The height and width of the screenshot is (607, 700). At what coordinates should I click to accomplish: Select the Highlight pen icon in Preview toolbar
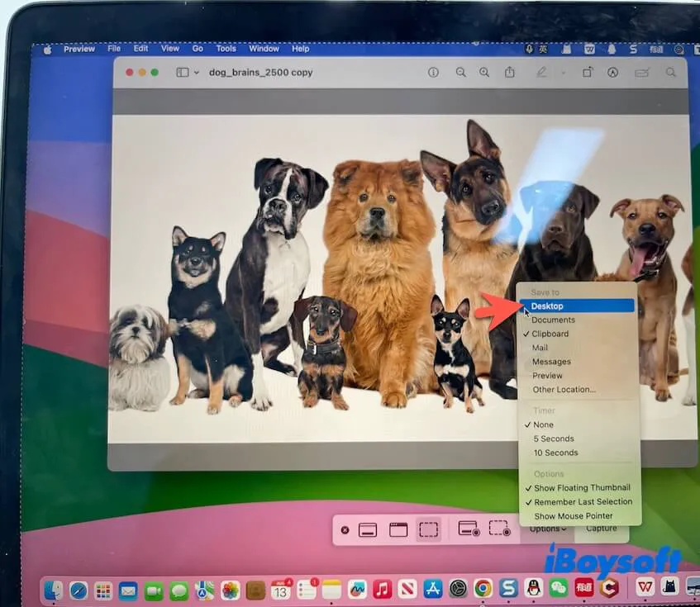point(541,72)
